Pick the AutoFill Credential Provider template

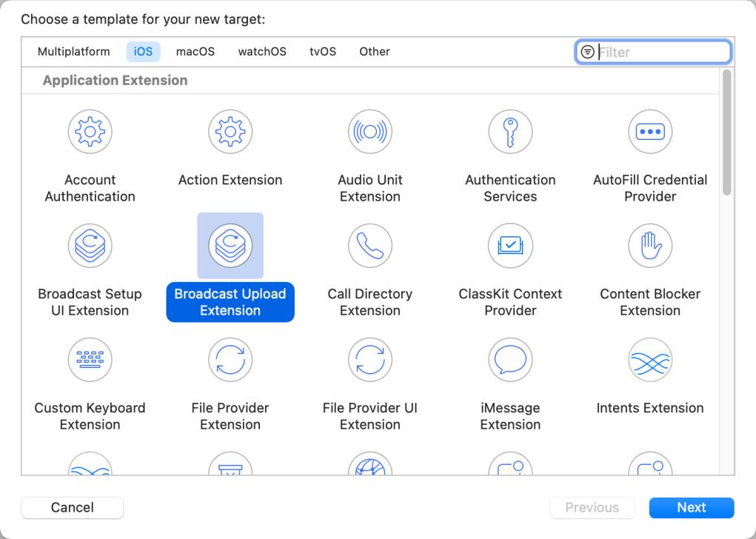tap(650, 152)
